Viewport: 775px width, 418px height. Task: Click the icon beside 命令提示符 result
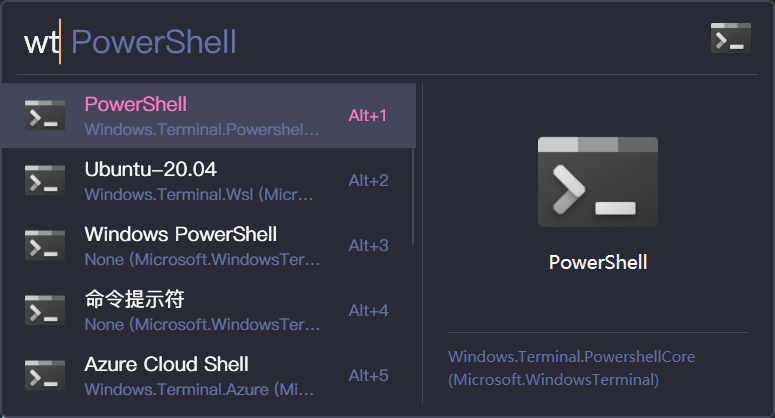[45, 310]
